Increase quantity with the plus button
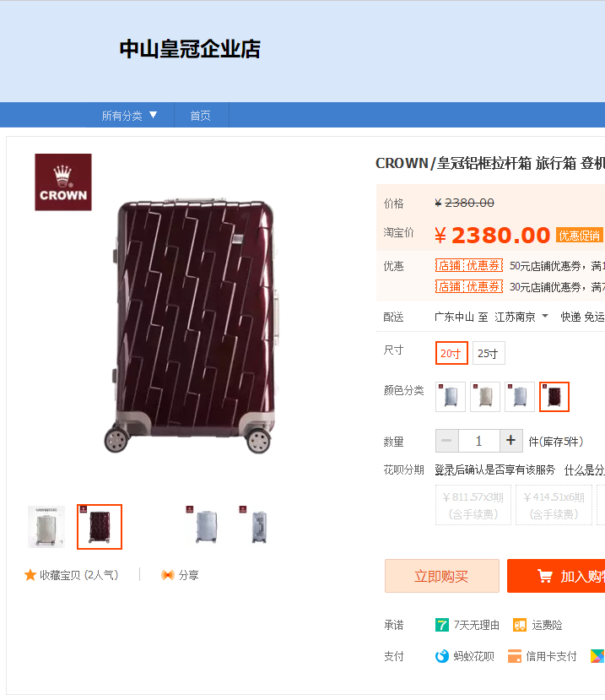 [510, 441]
